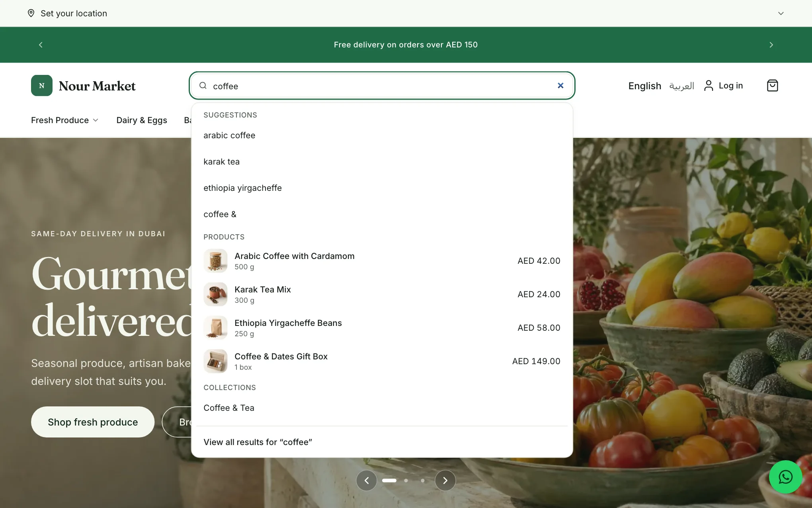Click the AED 149.00 price

(x=536, y=361)
